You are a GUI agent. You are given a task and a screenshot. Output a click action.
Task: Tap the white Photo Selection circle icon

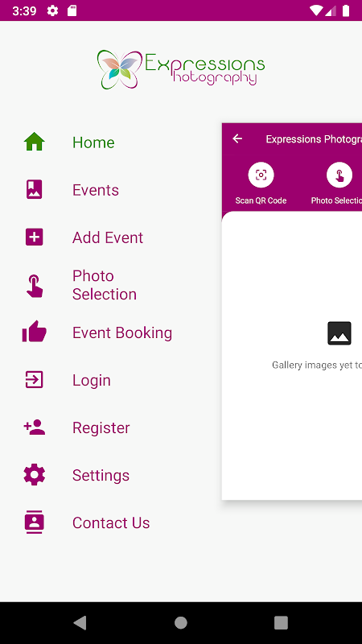click(339, 175)
